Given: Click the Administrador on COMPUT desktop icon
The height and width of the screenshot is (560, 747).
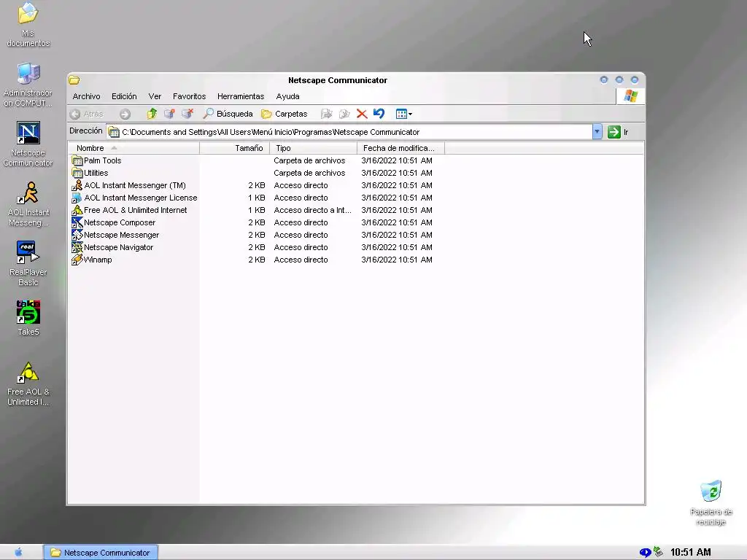Looking at the screenshot, I should click(x=28, y=85).
